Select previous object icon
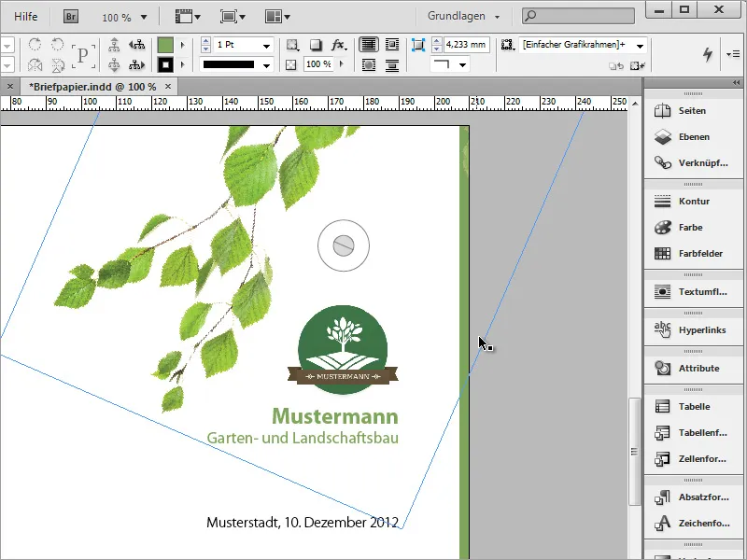The height and width of the screenshot is (560, 747). [137, 45]
